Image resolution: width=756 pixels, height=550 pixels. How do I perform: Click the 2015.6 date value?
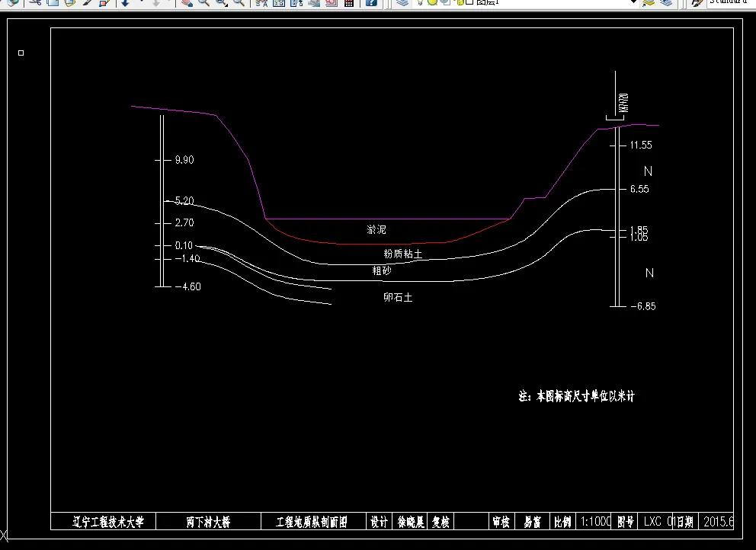click(719, 522)
